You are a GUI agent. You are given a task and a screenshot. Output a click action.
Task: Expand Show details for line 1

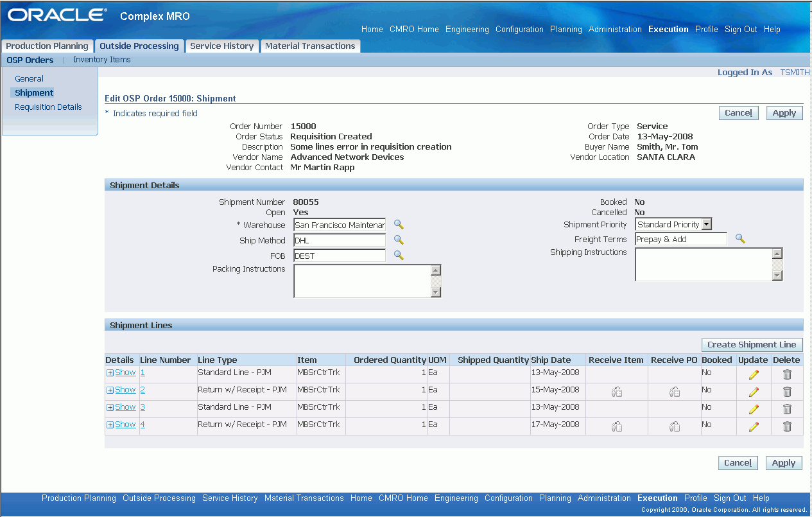(x=121, y=372)
